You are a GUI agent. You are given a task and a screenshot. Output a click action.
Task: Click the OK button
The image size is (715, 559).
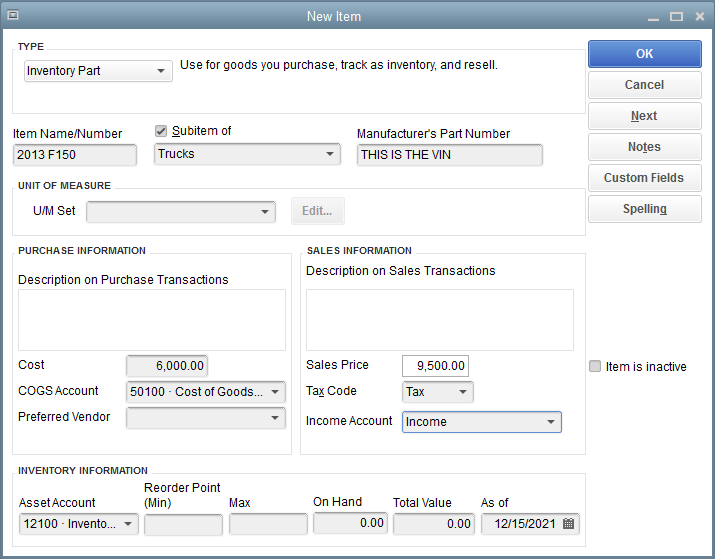[x=644, y=54]
